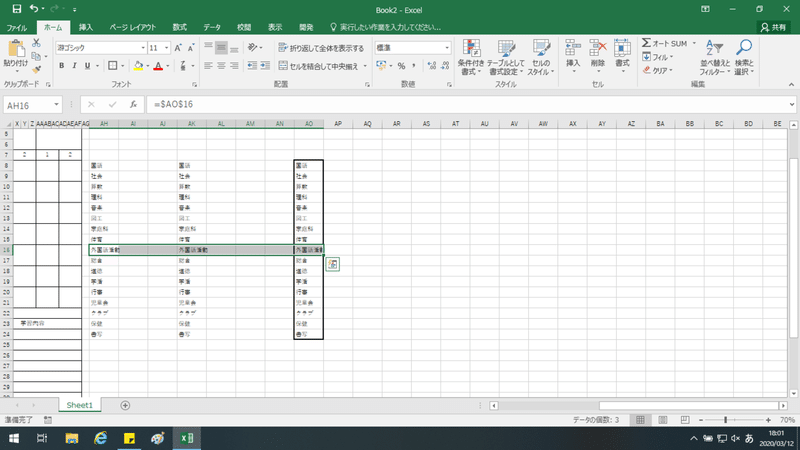Open 検索と選択 find and select

[744, 58]
